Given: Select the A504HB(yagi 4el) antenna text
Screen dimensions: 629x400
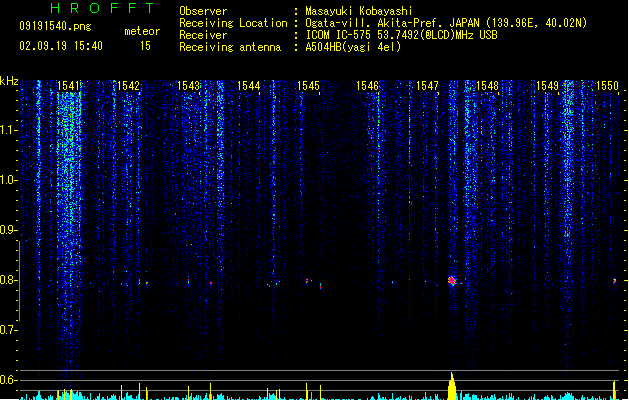Looking at the screenshot, I should (353, 47).
